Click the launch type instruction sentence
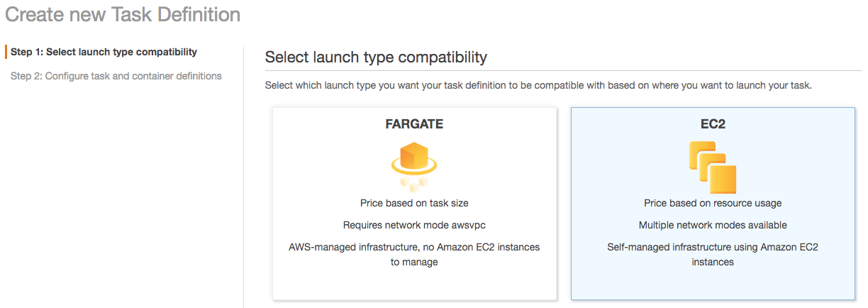The image size is (868, 308). tap(538, 85)
